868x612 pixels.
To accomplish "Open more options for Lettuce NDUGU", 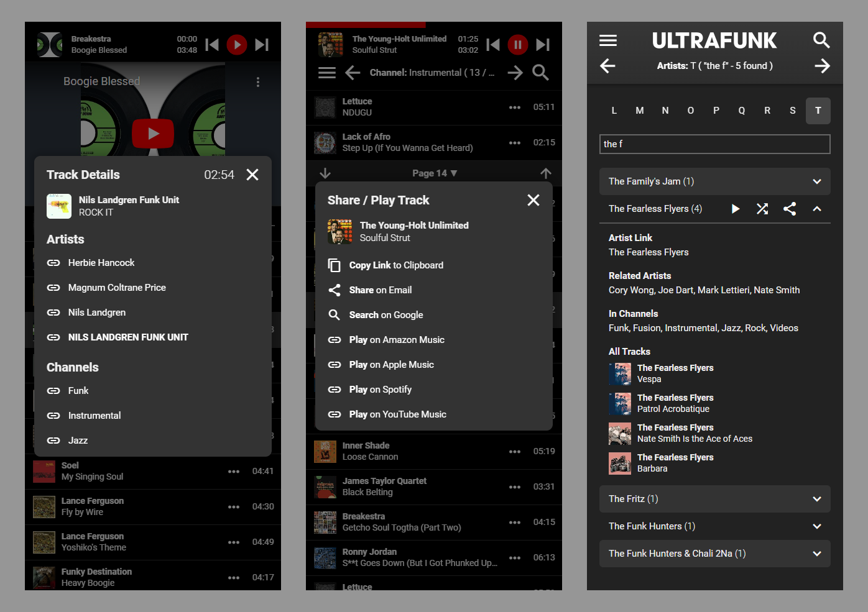I will pyautogui.click(x=515, y=107).
